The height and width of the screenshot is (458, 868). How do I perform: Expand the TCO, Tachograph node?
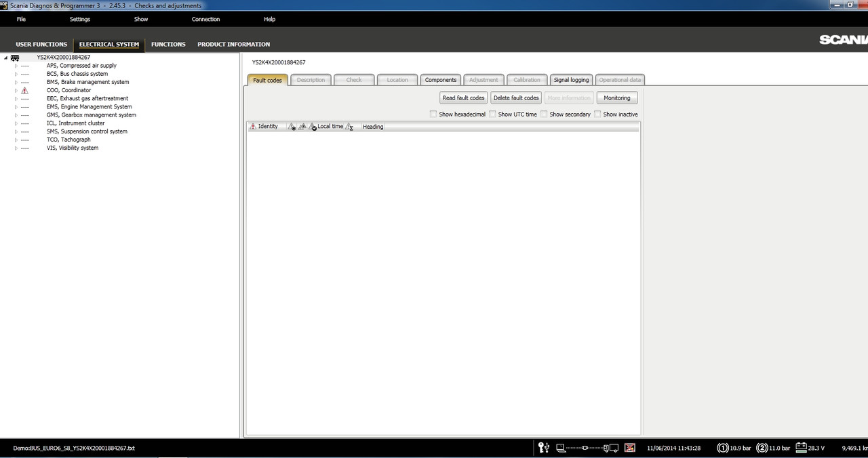[16, 140]
